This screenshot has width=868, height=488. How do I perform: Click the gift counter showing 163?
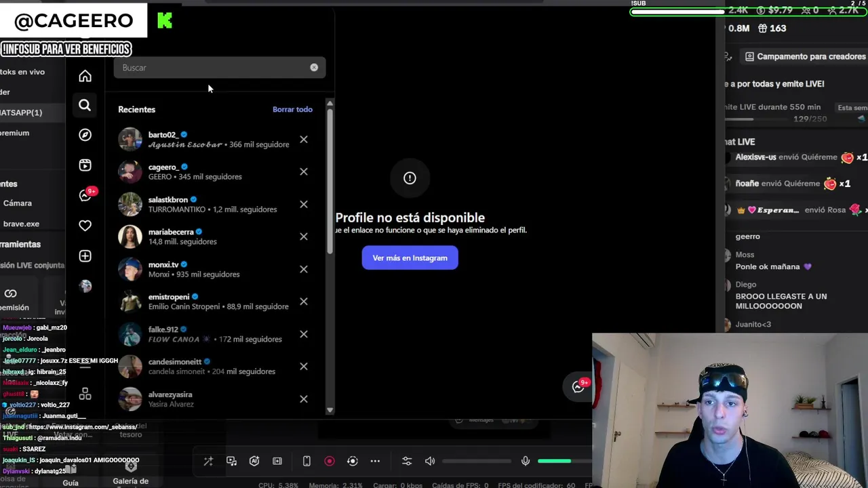[772, 28]
